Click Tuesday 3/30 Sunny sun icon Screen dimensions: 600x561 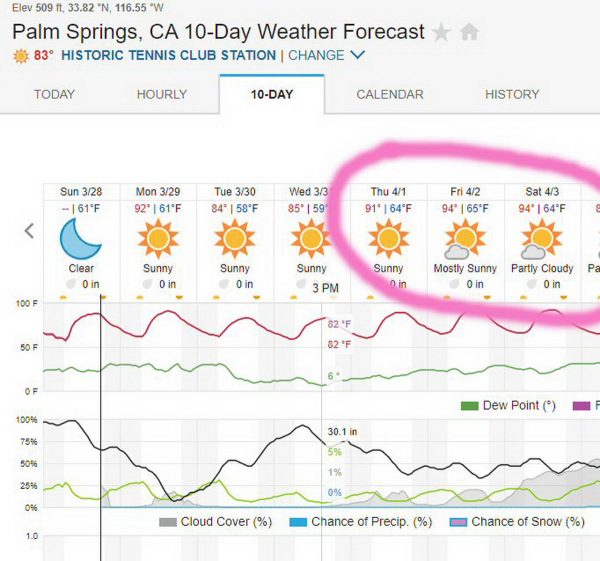coord(235,239)
